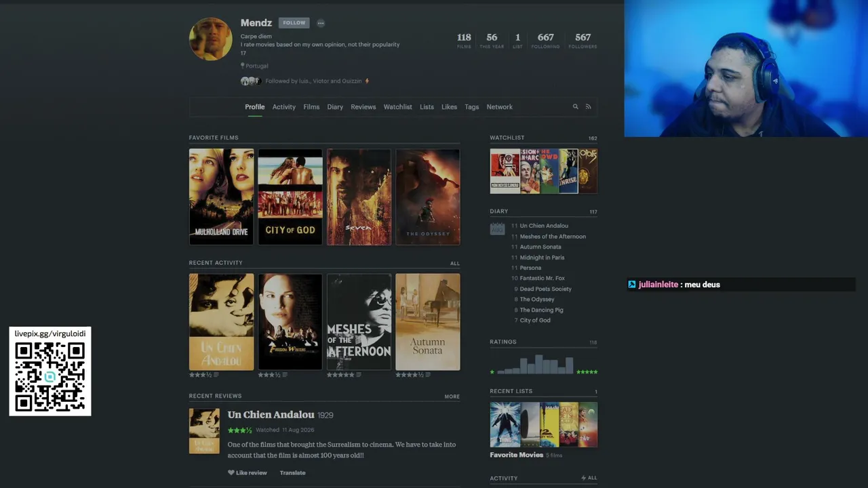The width and height of the screenshot is (868, 488).
Task: Click the Portugal location pin icon
Action: tap(242, 66)
